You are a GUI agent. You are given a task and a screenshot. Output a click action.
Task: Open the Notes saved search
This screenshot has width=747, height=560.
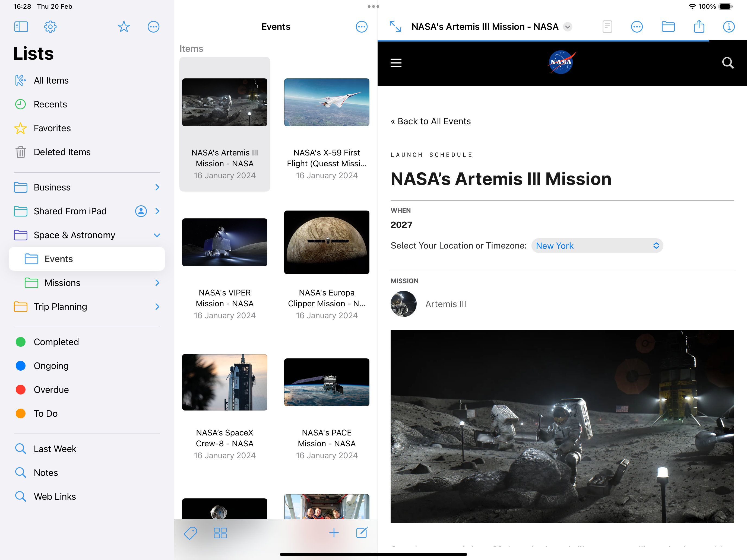point(86,473)
